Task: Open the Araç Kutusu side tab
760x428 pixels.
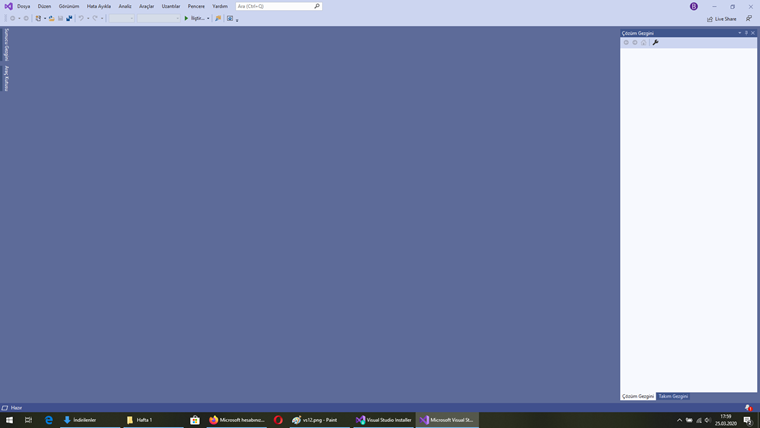Action: coord(6,78)
